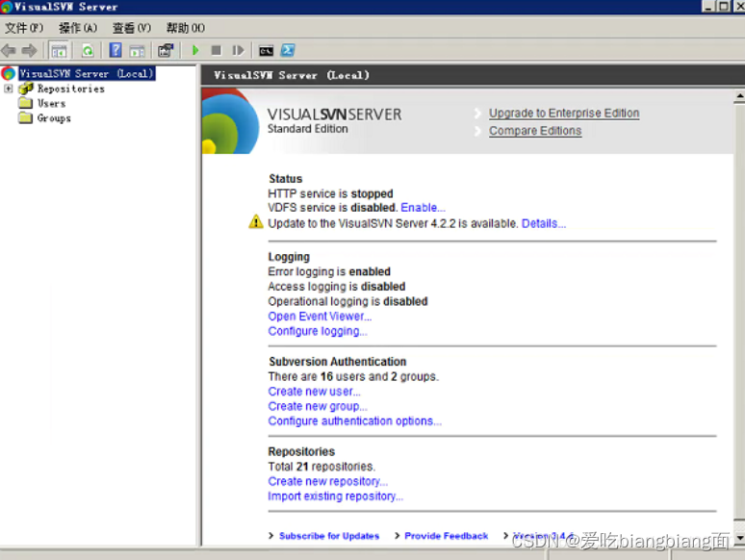
Task: Click the scrollbar down arrow
Action: tap(739, 538)
